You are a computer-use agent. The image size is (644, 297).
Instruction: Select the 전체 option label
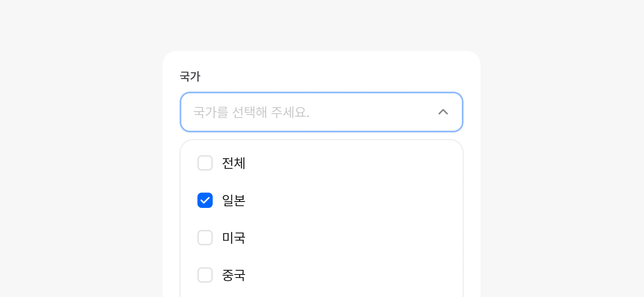[234, 163]
